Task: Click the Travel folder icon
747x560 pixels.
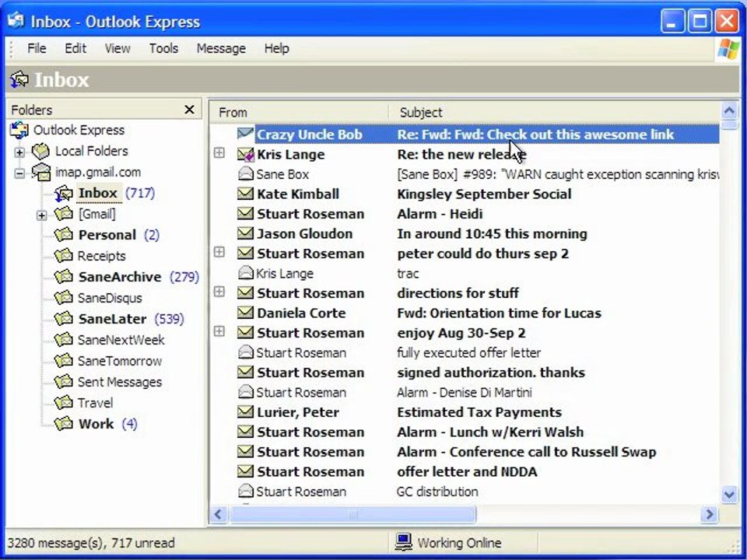Action: [63, 402]
